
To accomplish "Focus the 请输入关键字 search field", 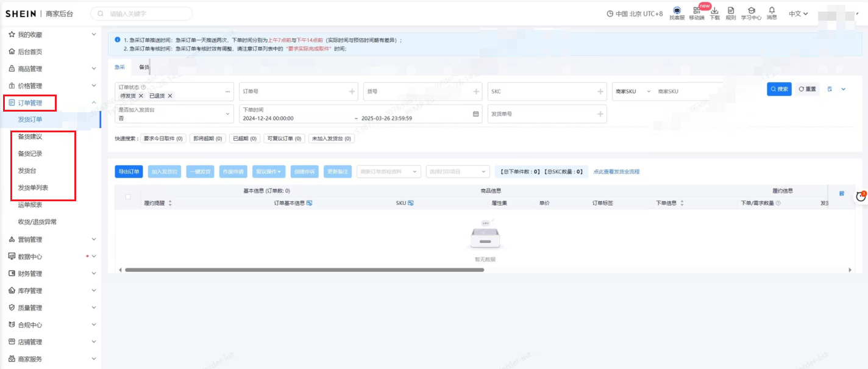I will 141,13.
